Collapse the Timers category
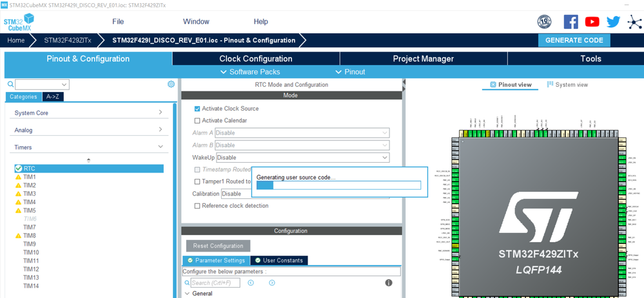 (89, 147)
